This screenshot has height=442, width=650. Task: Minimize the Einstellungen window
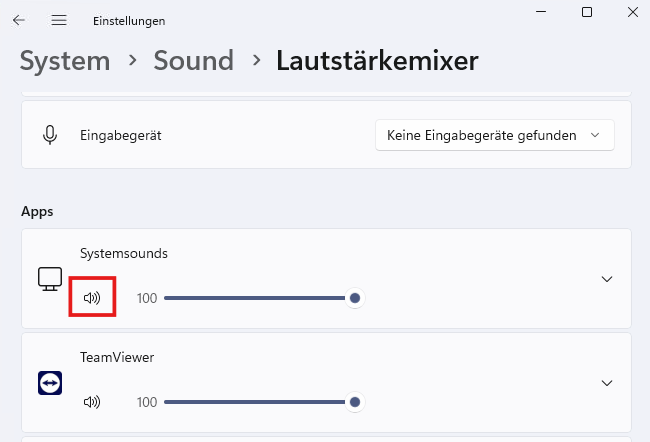[541, 12]
